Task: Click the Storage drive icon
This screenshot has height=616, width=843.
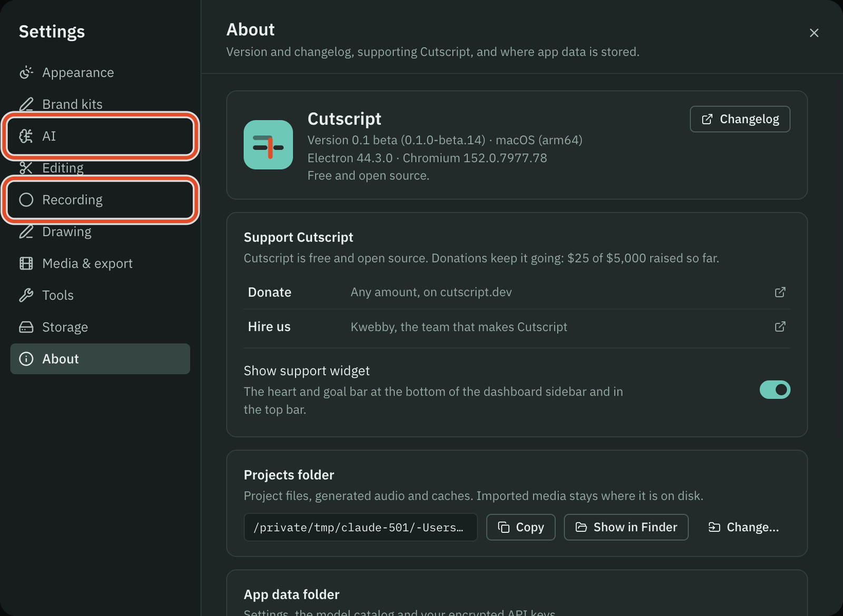Action: point(26,327)
